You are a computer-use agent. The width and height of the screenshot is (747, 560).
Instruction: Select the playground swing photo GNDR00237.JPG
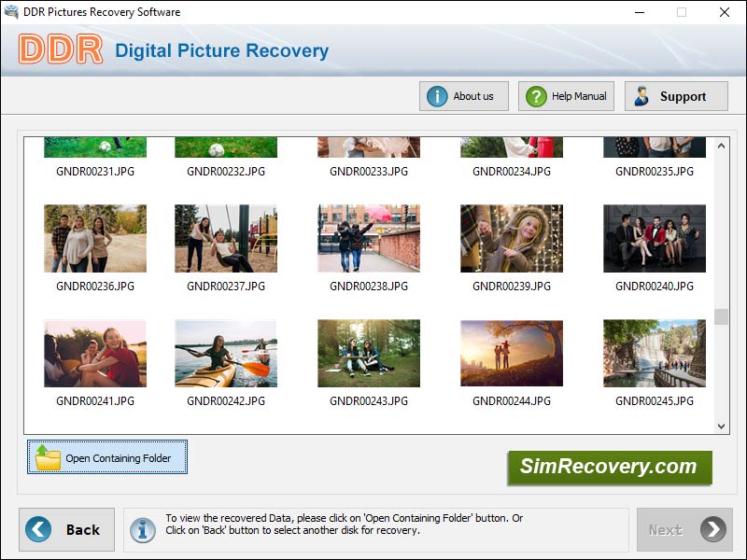coord(226,239)
